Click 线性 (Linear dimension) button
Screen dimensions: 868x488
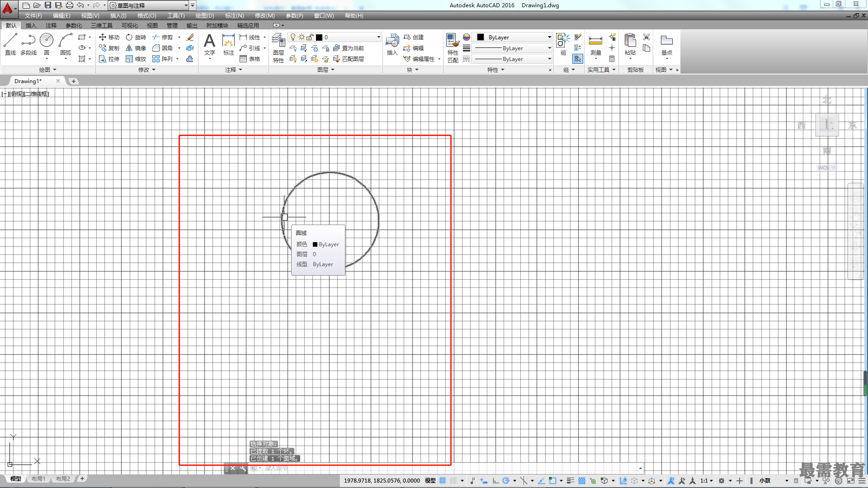point(250,37)
